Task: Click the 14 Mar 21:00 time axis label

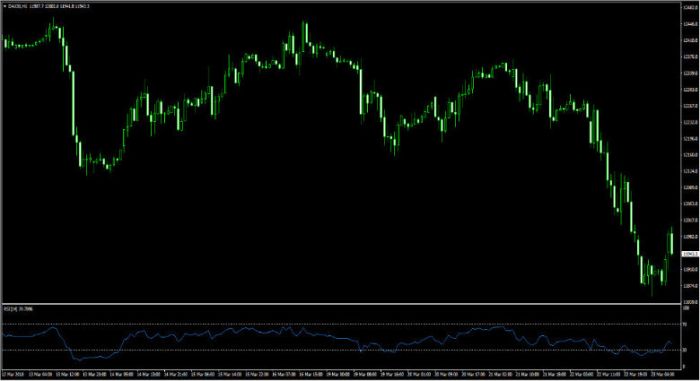Action: tap(176, 373)
